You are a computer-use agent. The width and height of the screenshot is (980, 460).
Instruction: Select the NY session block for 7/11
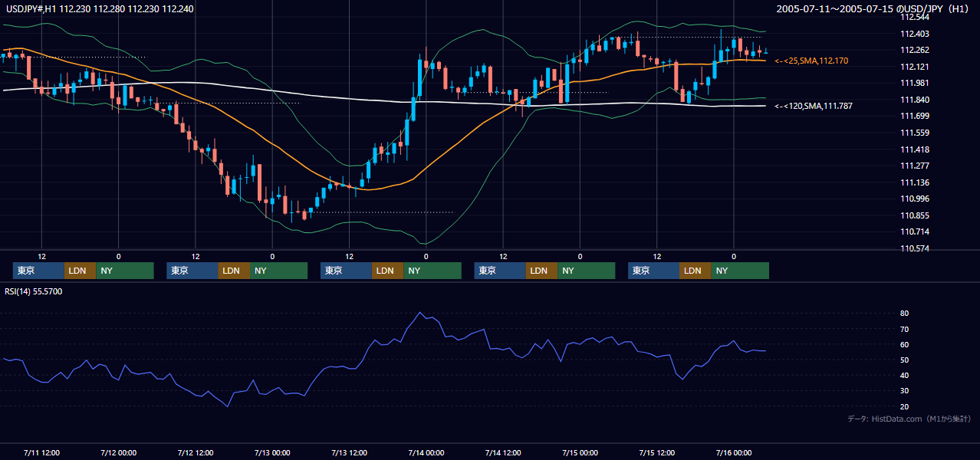pyautogui.click(x=125, y=271)
